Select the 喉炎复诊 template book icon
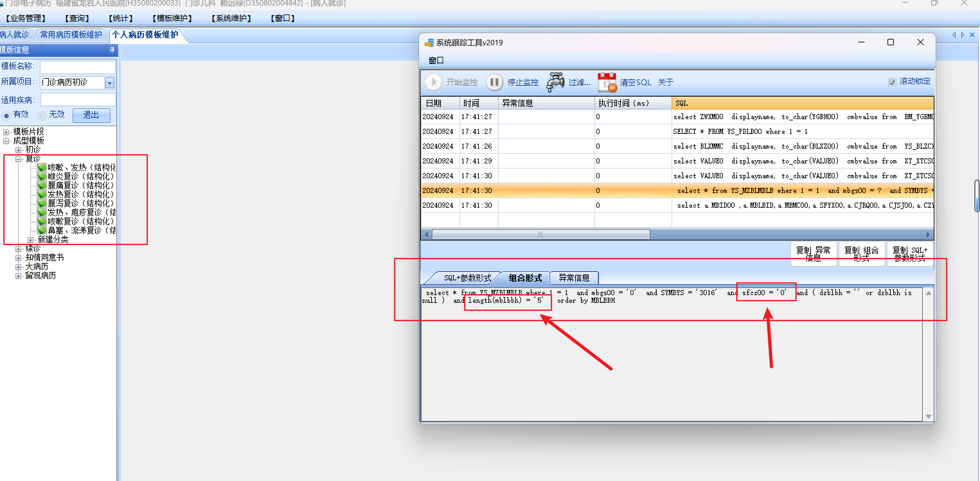 pos(42,176)
